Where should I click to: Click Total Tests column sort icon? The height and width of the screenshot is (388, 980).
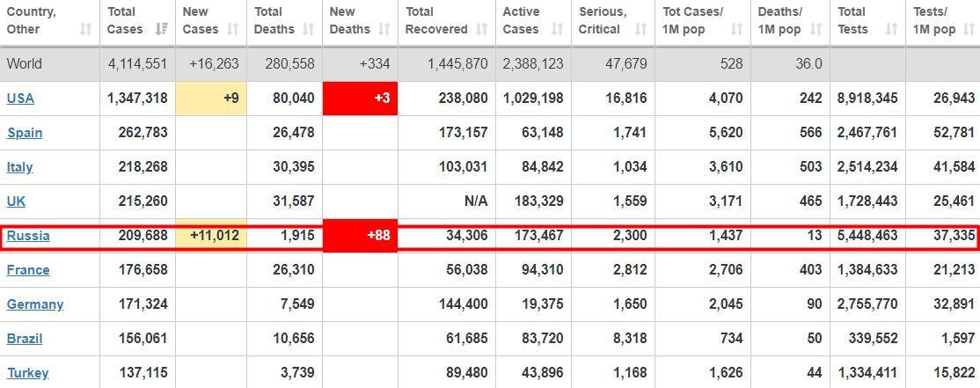coord(891,29)
